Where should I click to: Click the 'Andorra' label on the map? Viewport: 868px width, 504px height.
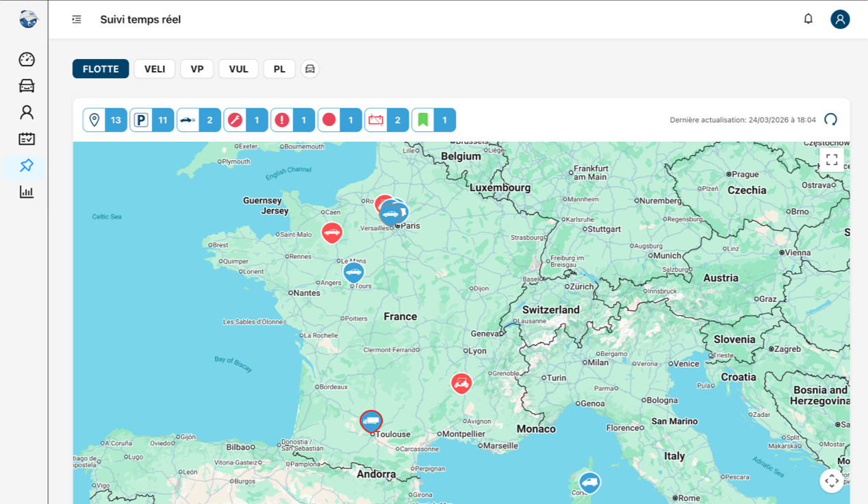376,474
